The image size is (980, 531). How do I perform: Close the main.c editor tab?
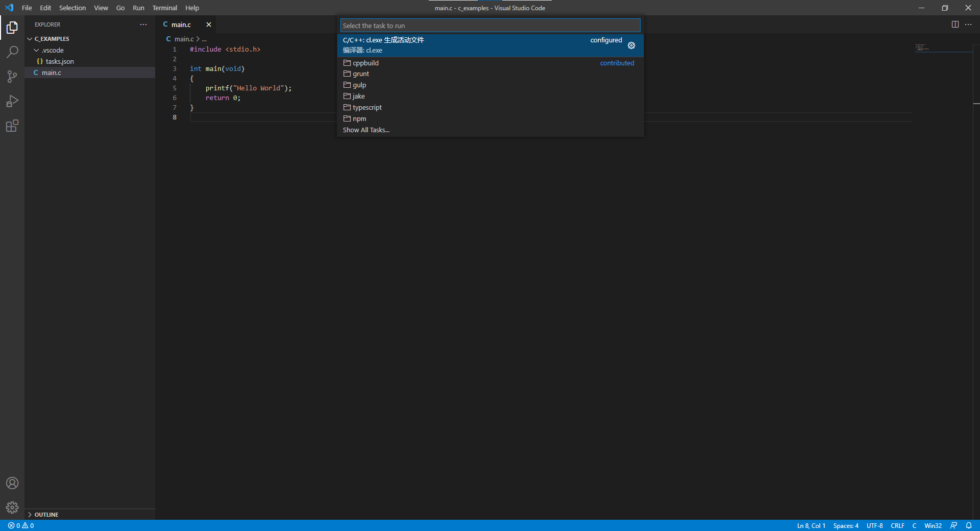click(x=209, y=25)
